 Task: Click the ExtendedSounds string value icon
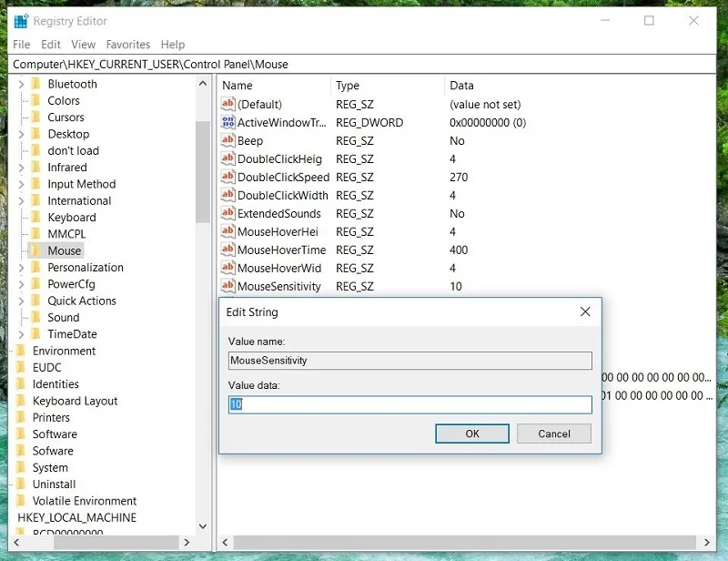pyautogui.click(x=228, y=213)
